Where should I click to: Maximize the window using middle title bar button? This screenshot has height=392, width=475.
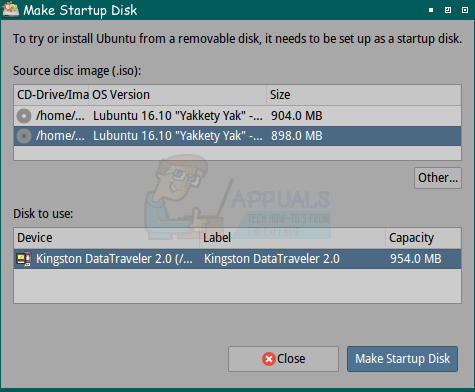(448, 10)
